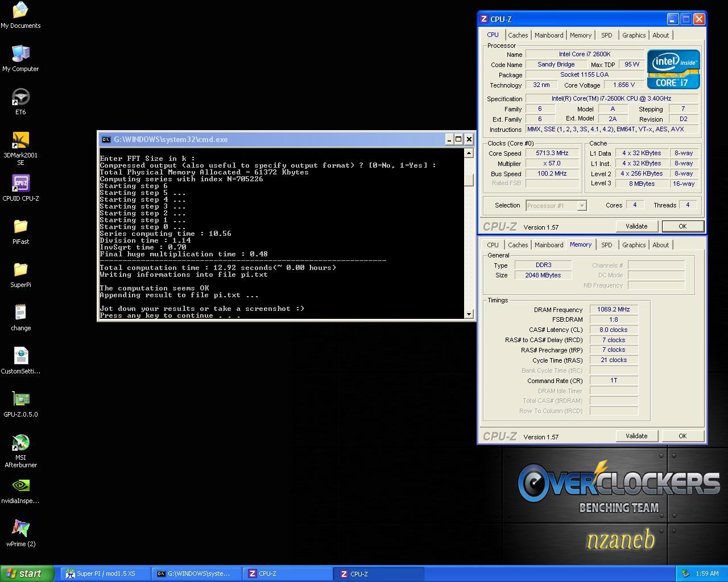The image size is (728, 582).
Task: Click the Intel Core i7 logo in CPU-Z
Action: tap(673, 69)
